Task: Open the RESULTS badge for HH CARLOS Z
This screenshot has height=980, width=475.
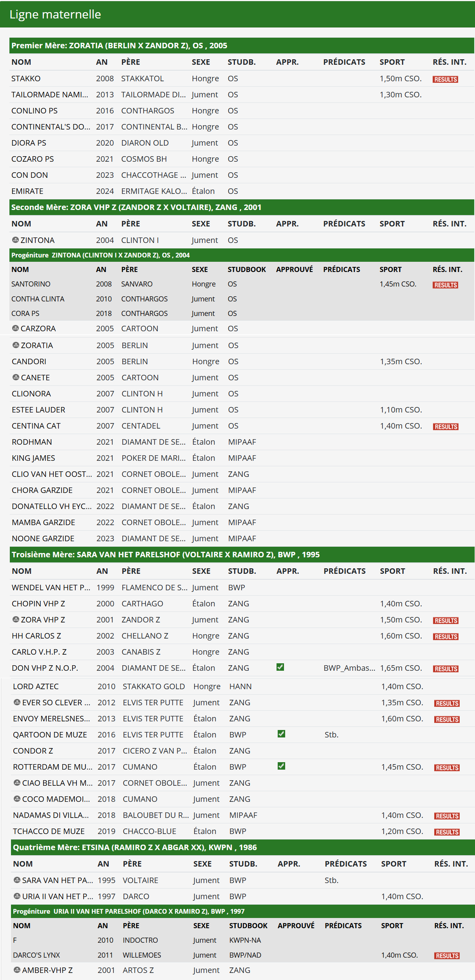Action: tap(446, 637)
